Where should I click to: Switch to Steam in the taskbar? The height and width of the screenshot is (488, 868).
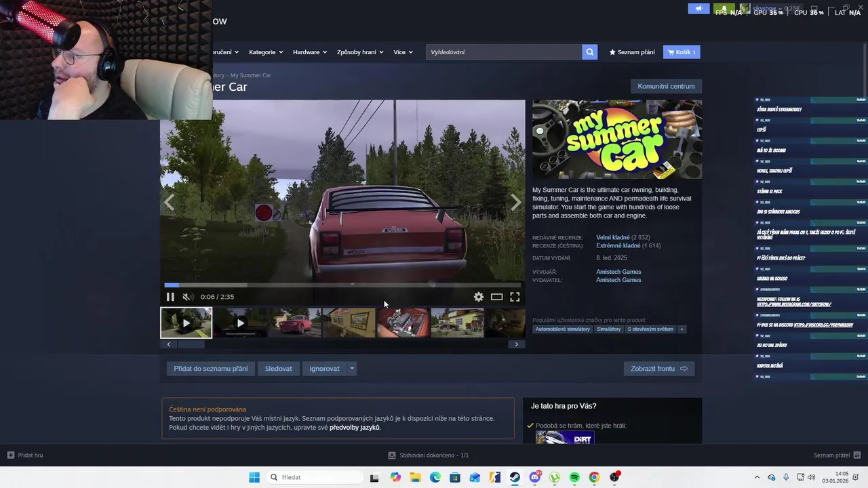(x=515, y=477)
